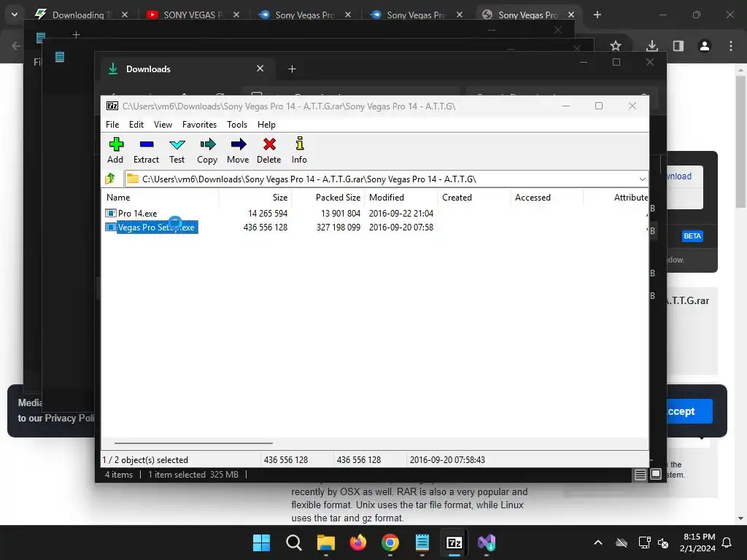Open the Chrome tab search dropdown

pyautogui.click(x=15, y=15)
